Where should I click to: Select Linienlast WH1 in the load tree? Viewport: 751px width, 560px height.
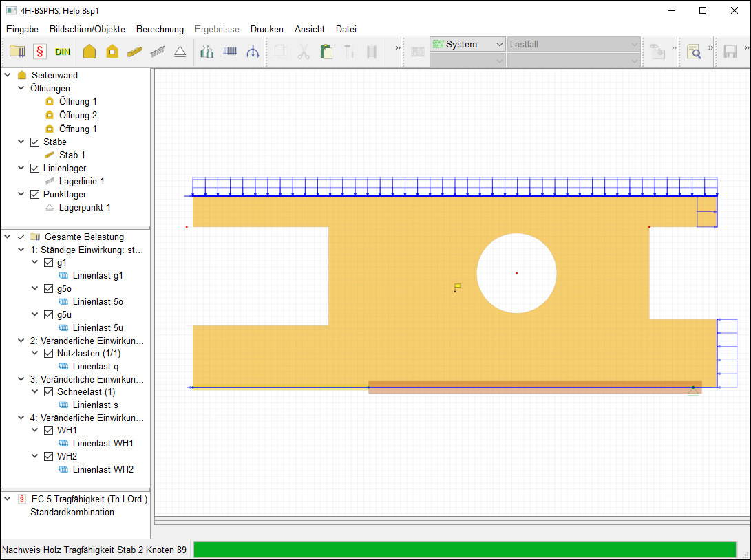(x=103, y=443)
